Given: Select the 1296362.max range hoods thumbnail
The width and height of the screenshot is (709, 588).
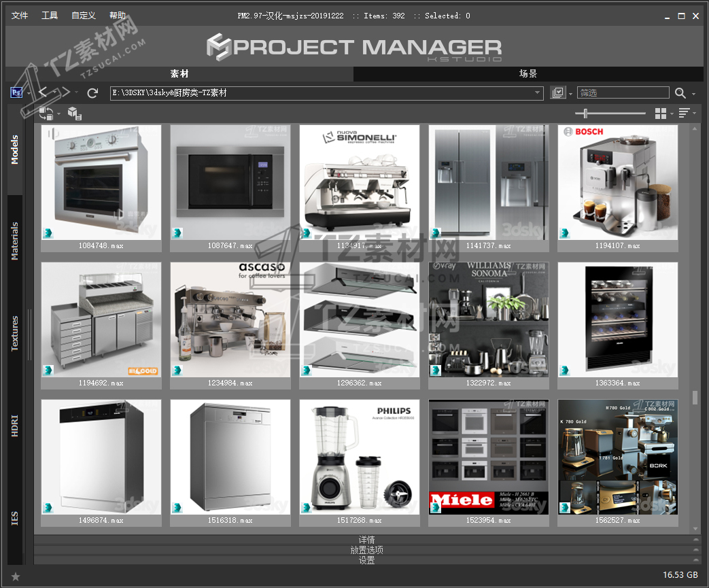Looking at the screenshot, I should 360,319.
